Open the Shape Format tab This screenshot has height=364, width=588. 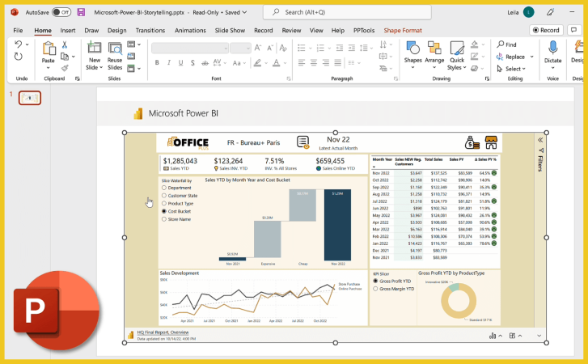[x=402, y=30]
